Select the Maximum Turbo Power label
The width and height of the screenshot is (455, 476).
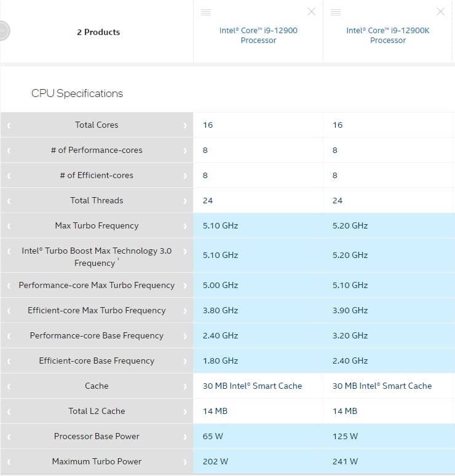97,461
